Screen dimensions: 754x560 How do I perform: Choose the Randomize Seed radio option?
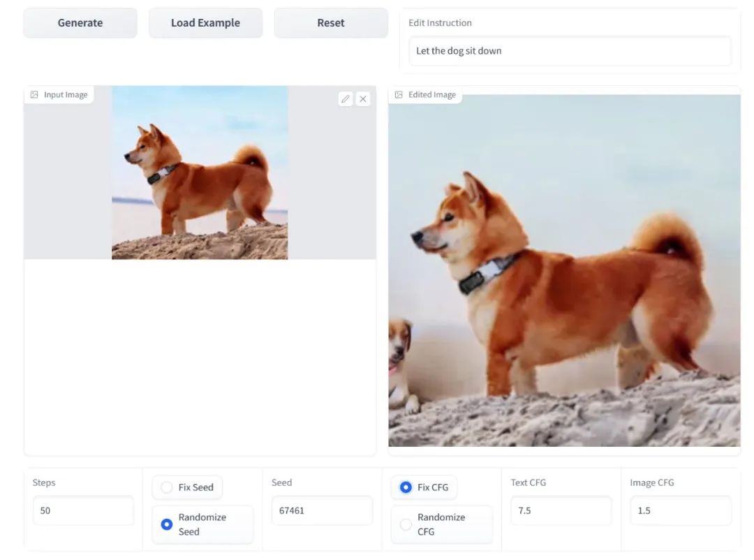coord(167,524)
